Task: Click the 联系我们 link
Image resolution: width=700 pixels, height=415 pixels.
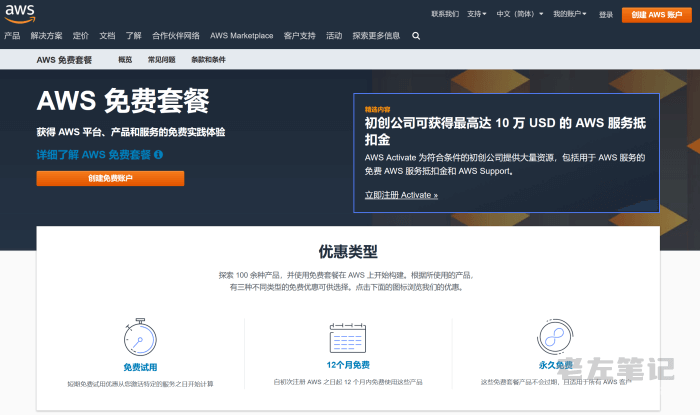Action: (445, 14)
